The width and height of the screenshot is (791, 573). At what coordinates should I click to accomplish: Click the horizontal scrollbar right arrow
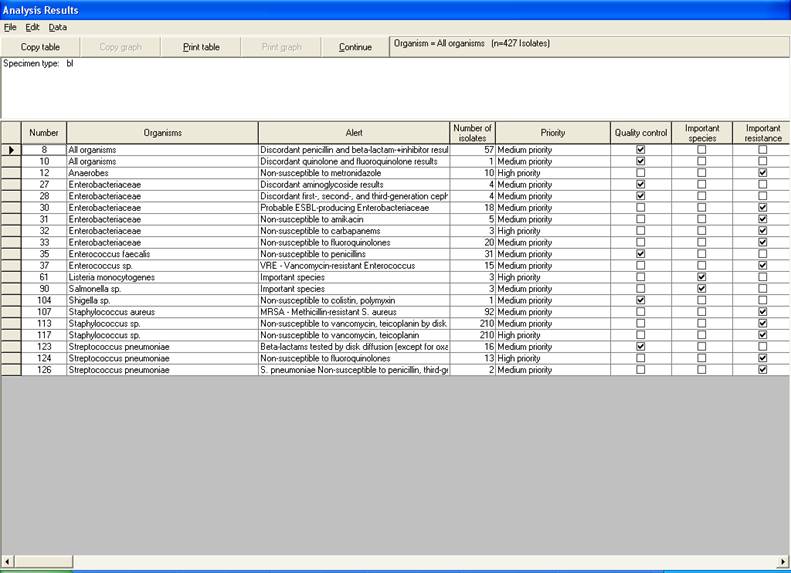click(x=783, y=561)
